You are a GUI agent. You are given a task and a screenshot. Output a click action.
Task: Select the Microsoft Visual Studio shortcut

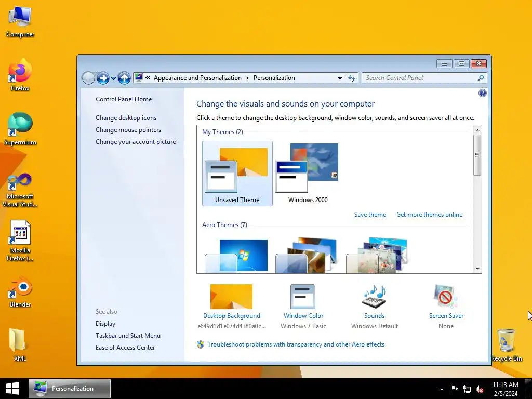click(20, 190)
